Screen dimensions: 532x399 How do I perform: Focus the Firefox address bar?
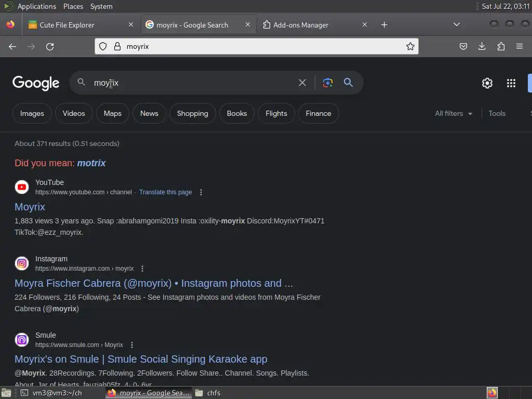click(x=256, y=46)
